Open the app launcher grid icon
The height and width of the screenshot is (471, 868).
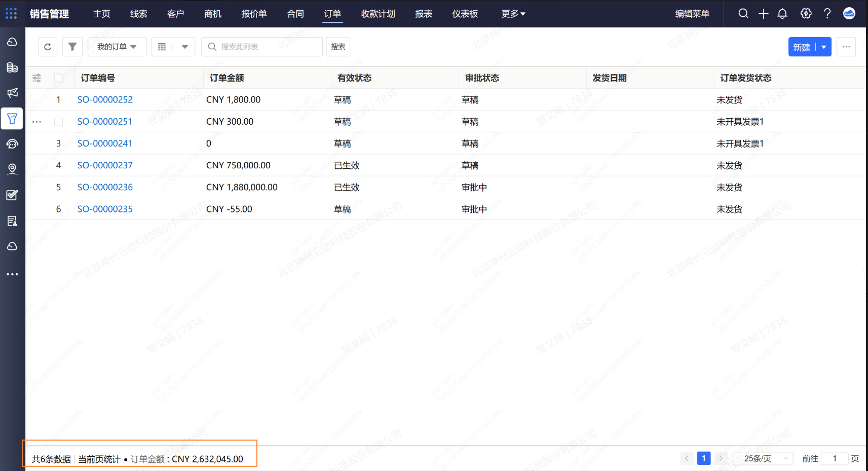pyautogui.click(x=11, y=14)
